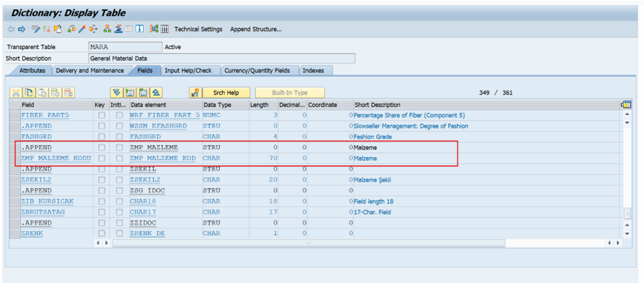Click the vertical scrollbar down arrow

(627, 233)
